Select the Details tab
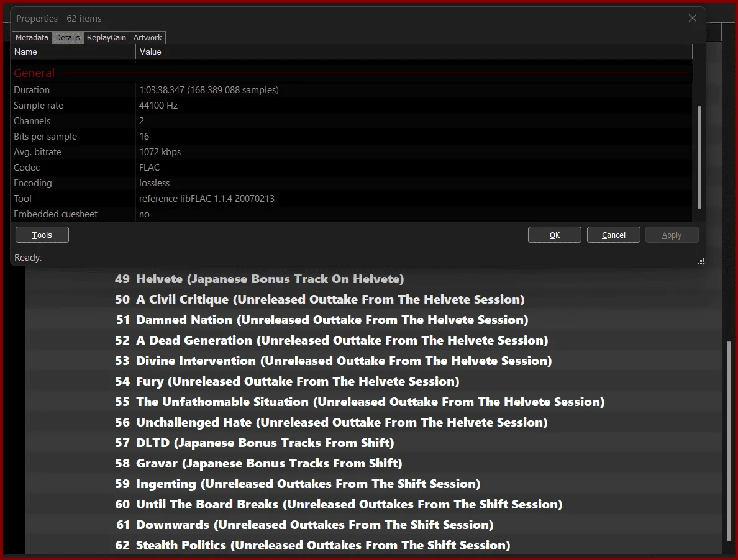Screen dimensions: 738x560 [68, 38]
